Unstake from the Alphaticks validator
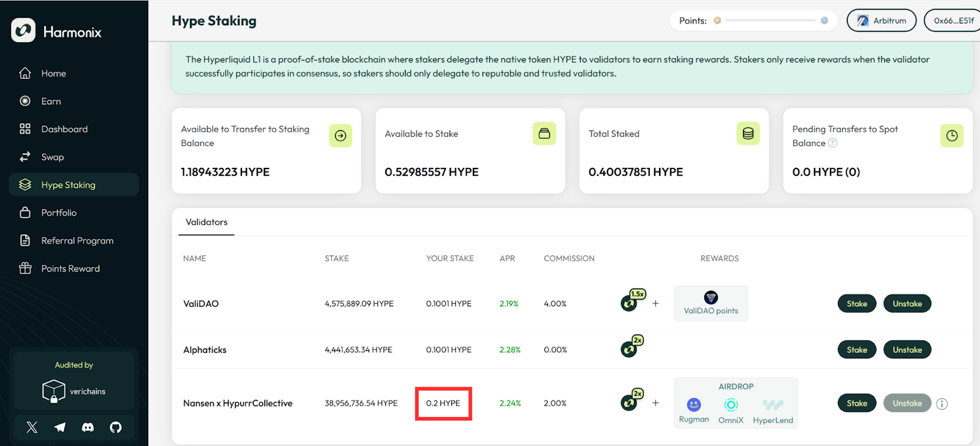The image size is (980, 446). pyautogui.click(x=907, y=350)
